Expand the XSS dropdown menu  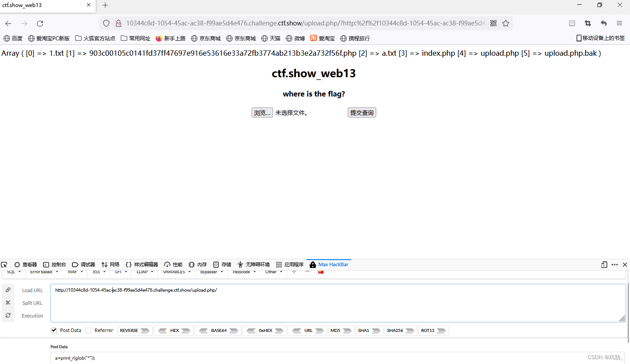click(98, 271)
